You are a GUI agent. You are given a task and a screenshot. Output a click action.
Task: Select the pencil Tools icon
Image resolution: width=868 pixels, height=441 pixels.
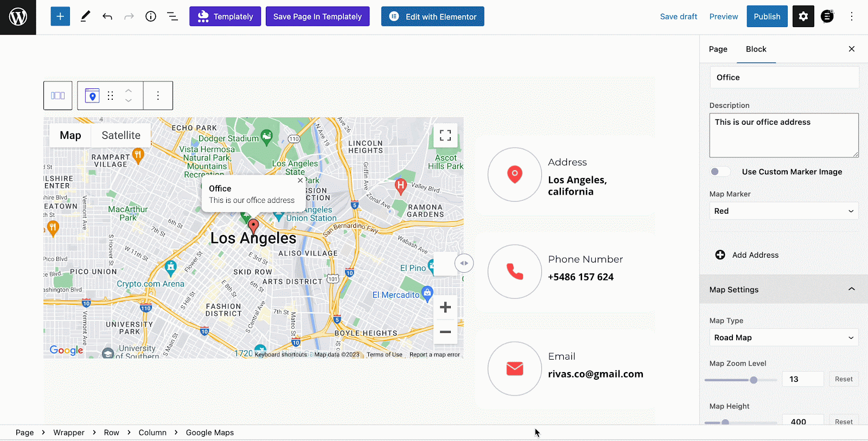coord(85,16)
